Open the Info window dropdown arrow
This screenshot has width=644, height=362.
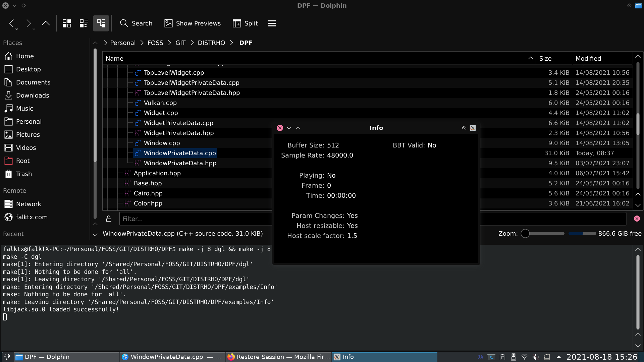click(289, 128)
